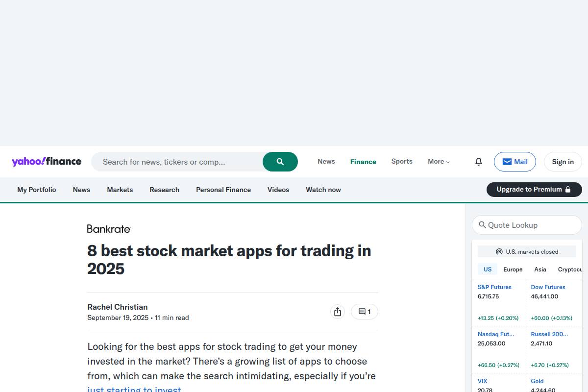
Task: Select the US markets tab
Action: click(x=488, y=269)
